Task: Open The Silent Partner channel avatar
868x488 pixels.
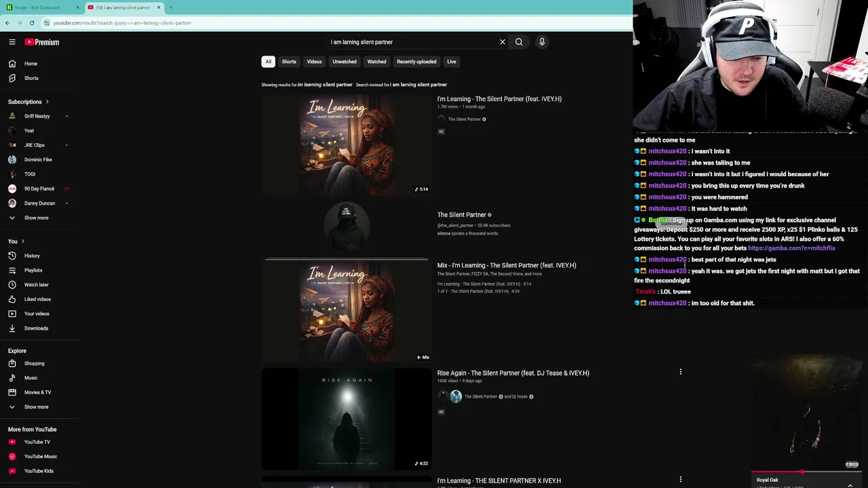Action: (x=347, y=225)
